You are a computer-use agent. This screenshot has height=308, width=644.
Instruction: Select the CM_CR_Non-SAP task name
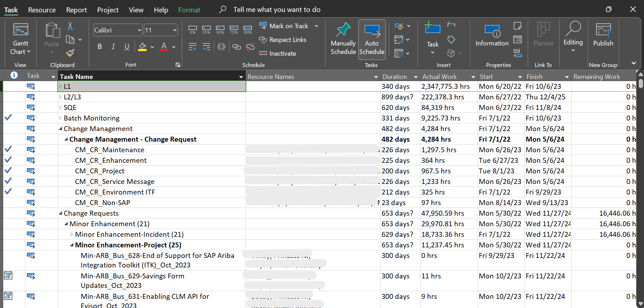click(103, 203)
